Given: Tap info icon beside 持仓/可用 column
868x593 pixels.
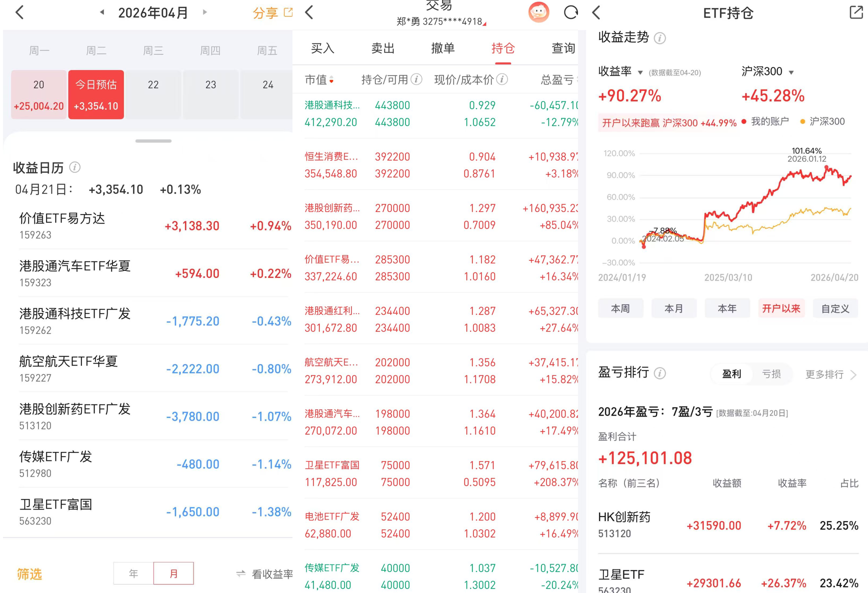Looking at the screenshot, I should pyautogui.click(x=416, y=79).
